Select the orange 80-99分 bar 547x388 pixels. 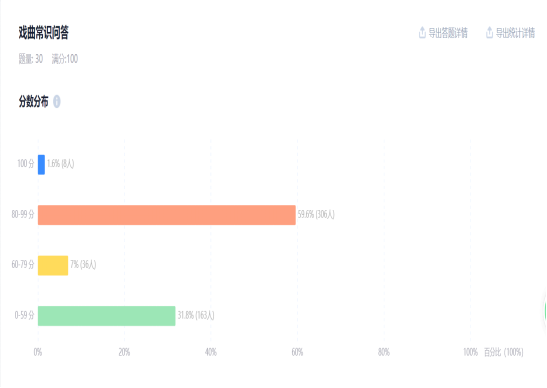[167, 215]
